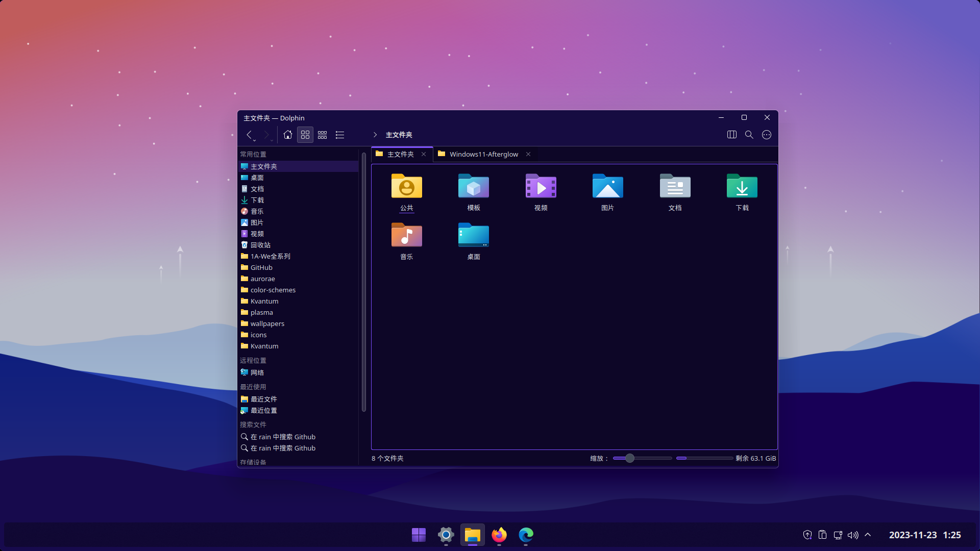Open 最近文件 in sidebar
The image size is (980, 551).
pos(299,399)
